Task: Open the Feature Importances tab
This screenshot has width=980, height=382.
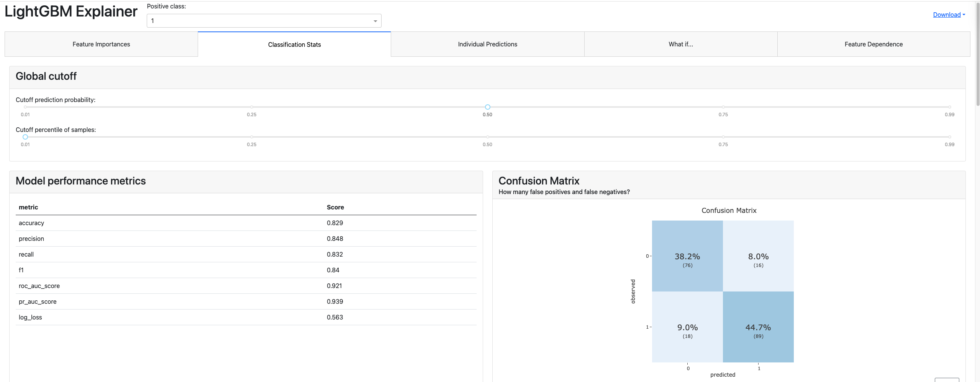Action: [101, 44]
